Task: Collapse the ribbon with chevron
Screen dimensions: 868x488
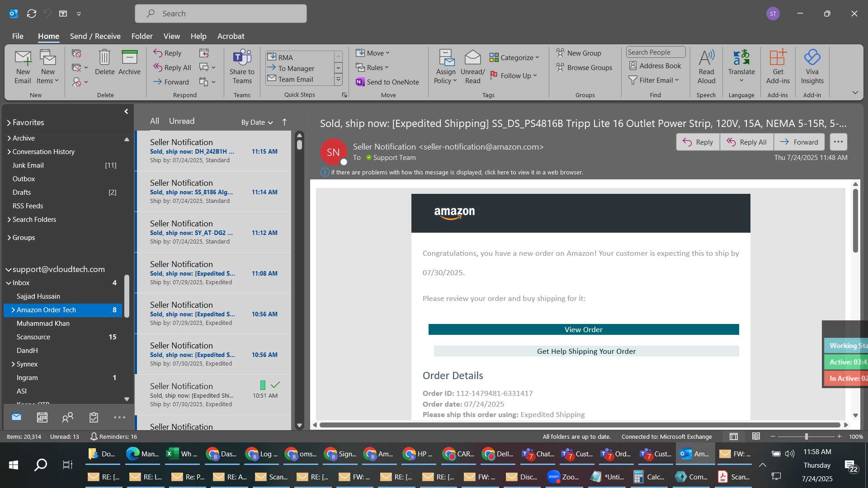Action: 855,93
